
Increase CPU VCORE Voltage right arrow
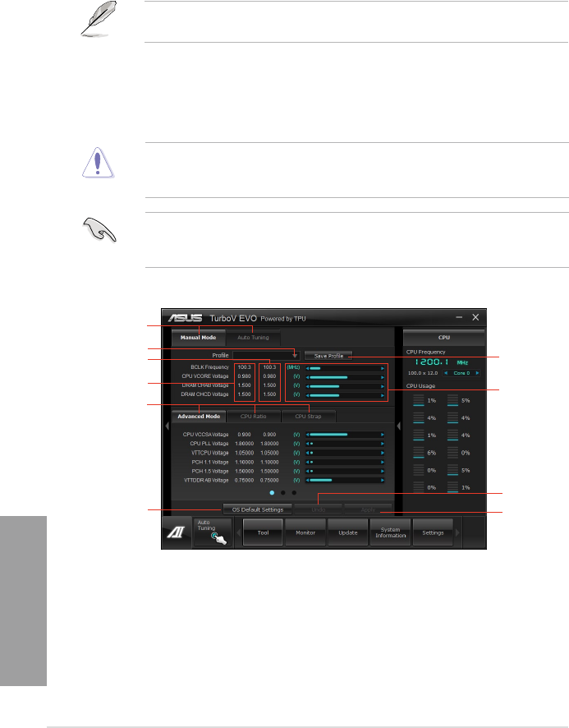click(x=383, y=377)
